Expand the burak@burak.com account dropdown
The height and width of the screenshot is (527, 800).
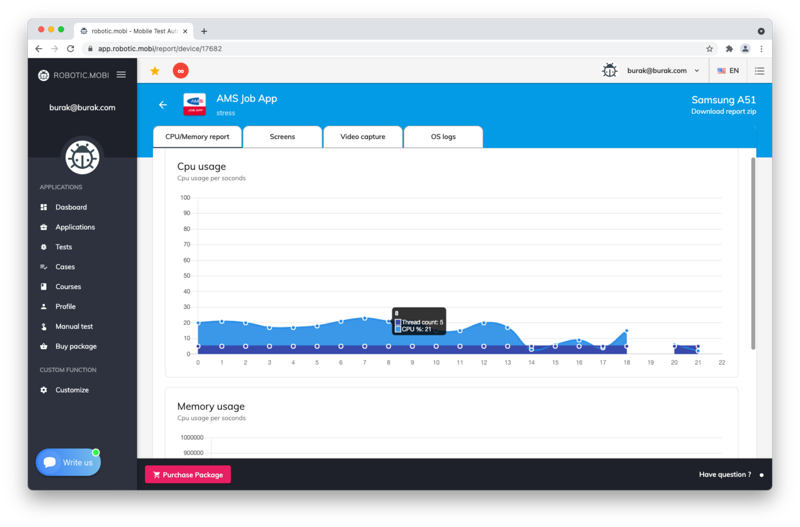click(663, 71)
